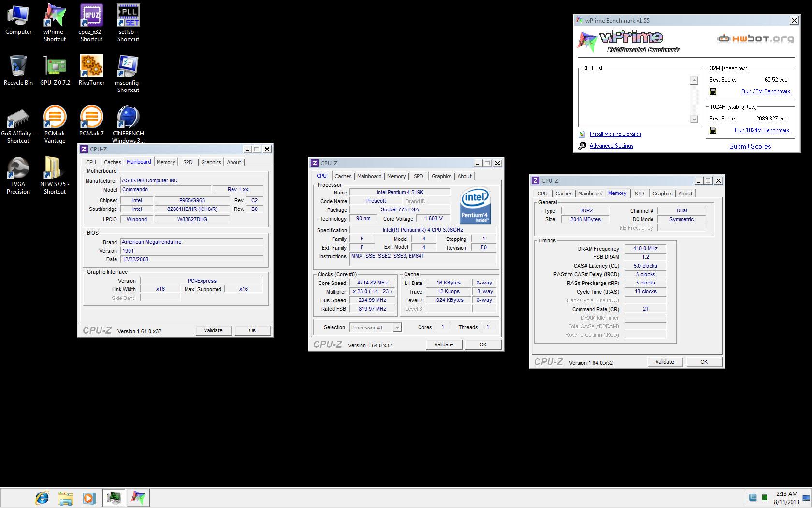The width and height of the screenshot is (812, 508).
Task: Click the Advanced Settings wrench icon
Action: [x=582, y=146]
